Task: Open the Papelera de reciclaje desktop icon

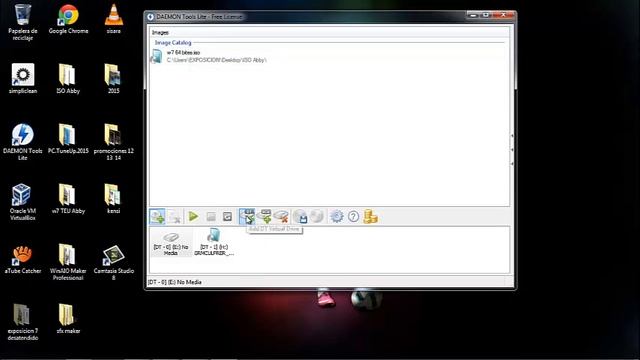Action: (22, 22)
